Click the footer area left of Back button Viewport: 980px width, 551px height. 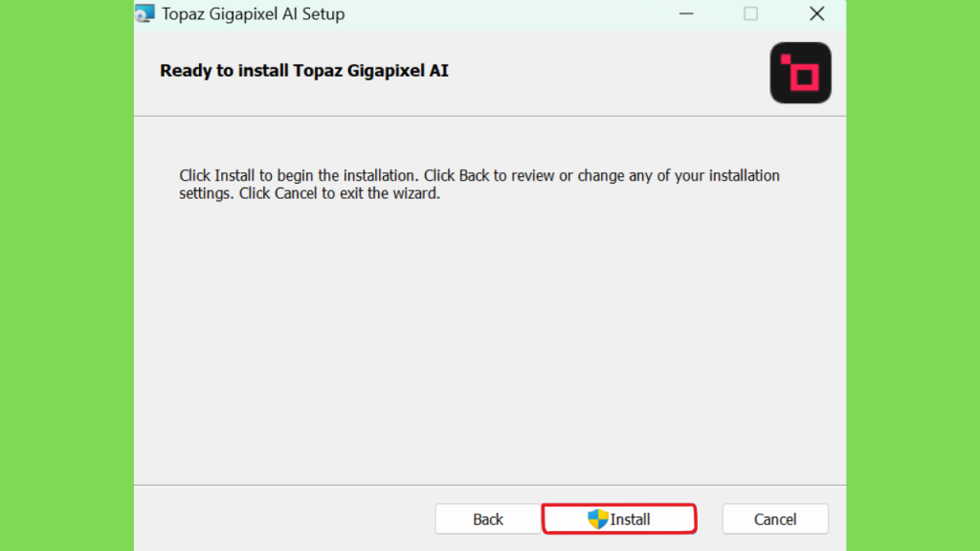(284, 518)
